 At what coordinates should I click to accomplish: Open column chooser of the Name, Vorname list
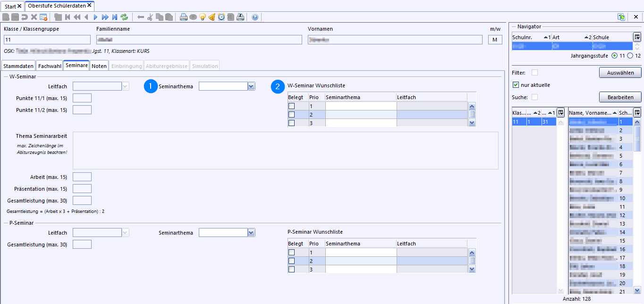(x=637, y=113)
